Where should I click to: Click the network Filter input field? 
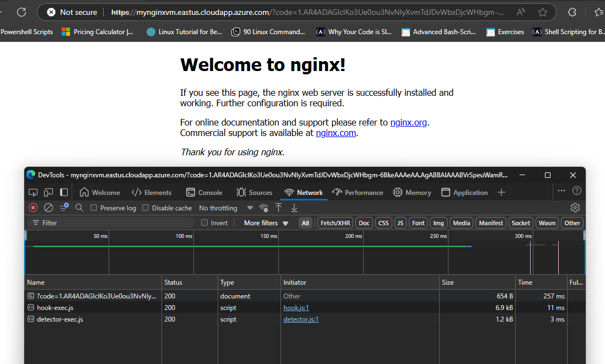tap(110, 223)
